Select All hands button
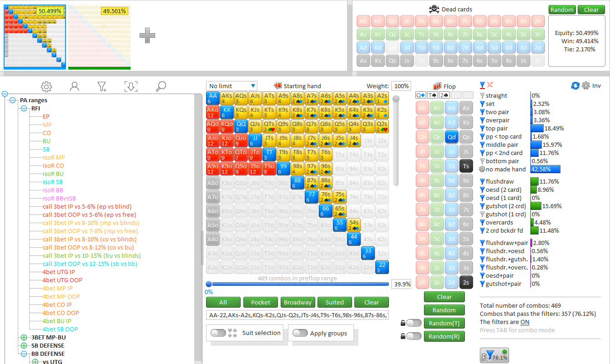The height and width of the screenshot is (364, 610). coord(223,302)
